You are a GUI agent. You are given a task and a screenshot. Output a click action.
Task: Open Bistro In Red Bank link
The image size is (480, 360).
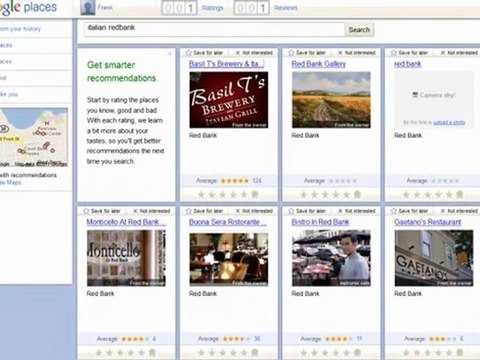click(x=320, y=222)
